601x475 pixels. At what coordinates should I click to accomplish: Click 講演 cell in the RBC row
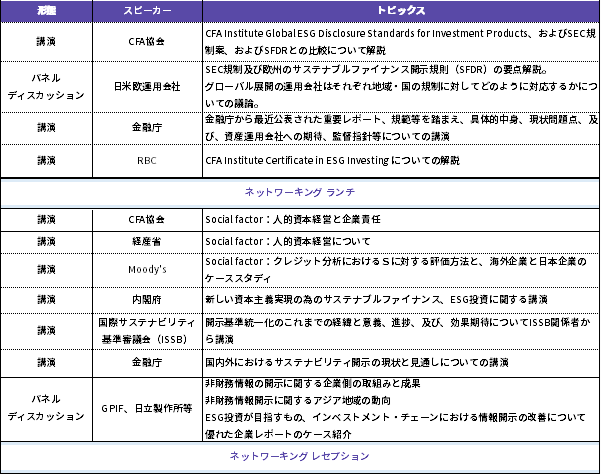(x=46, y=161)
